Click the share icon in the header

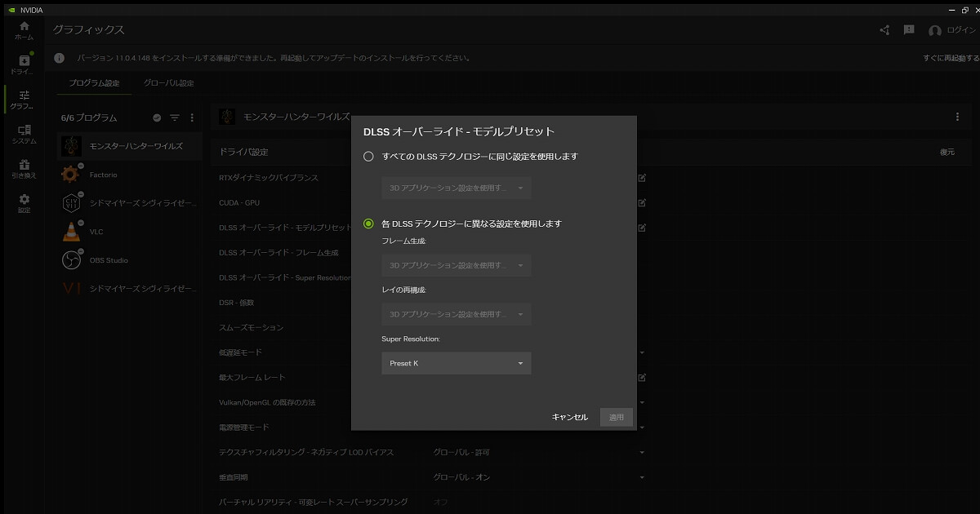(x=884, y=29)
